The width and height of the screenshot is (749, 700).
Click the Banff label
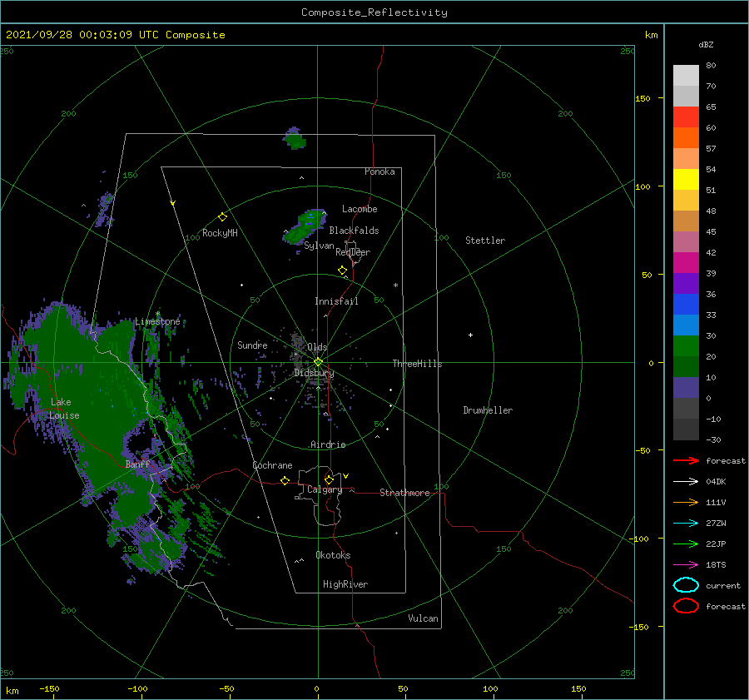[137, 464]
